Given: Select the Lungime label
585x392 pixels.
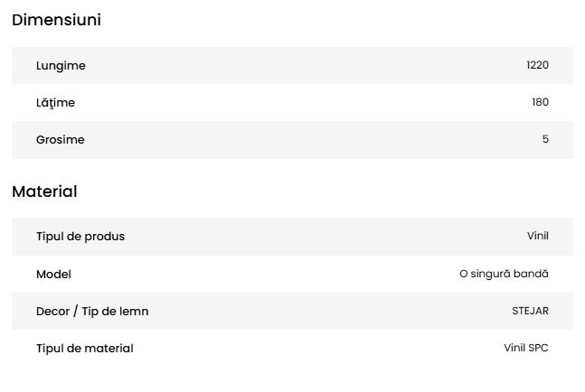Looking at the screenshot, I should tap(61, 66).
